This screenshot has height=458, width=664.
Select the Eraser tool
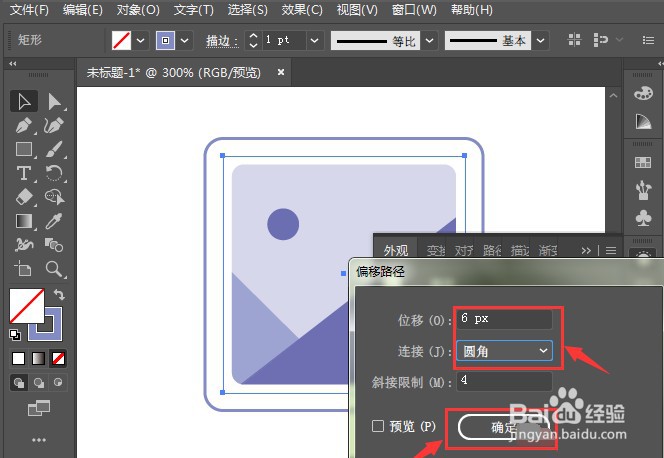(24, 197)
